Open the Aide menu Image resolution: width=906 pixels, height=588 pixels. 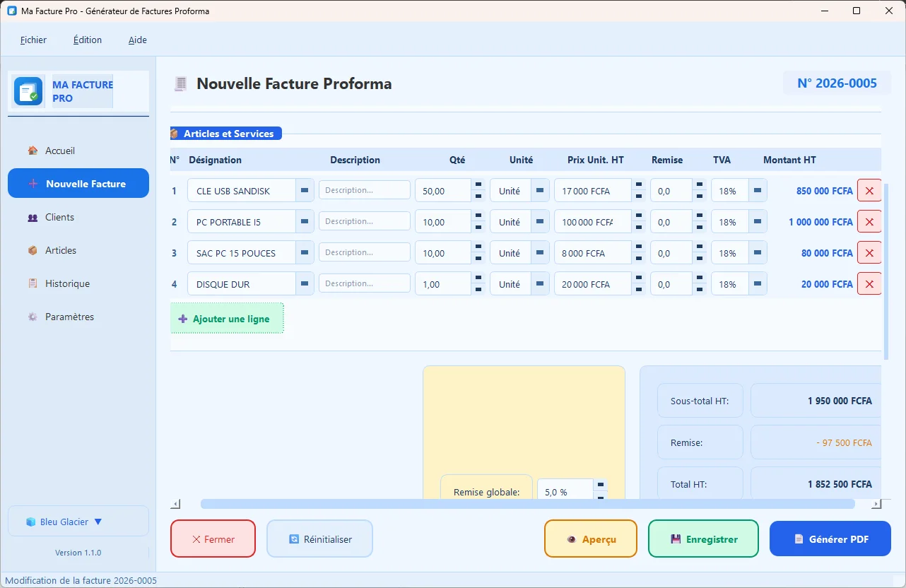coord(138,40)
